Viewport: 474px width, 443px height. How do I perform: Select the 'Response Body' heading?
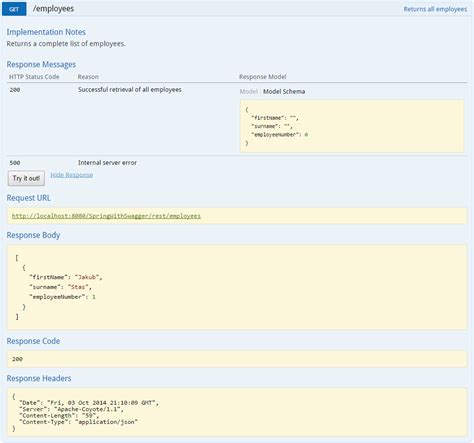coord(33,235)
